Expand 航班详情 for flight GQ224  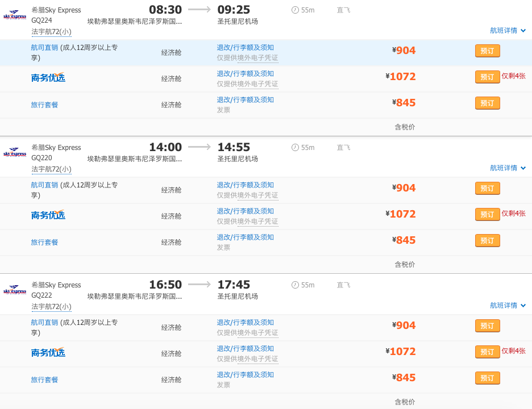tap(508, 31)
